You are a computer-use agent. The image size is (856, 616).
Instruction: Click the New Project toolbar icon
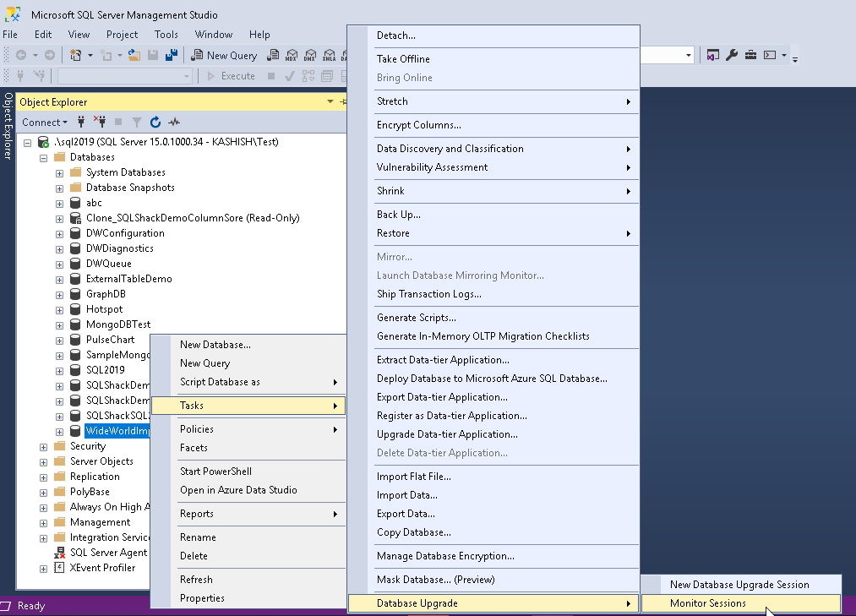(x=76, y=55)
